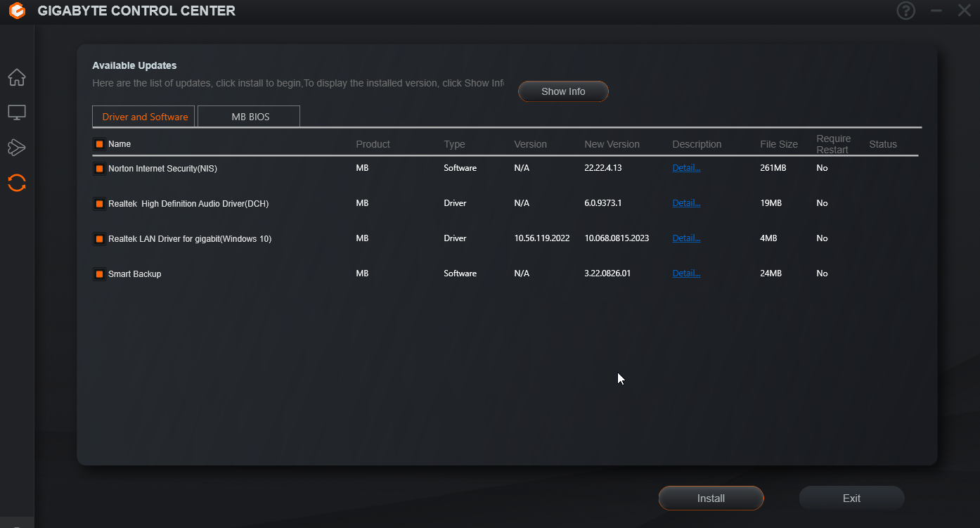980x528 pixels.
Task: Uncheck Smart Backup checkbox
Action: pos(99,274)
